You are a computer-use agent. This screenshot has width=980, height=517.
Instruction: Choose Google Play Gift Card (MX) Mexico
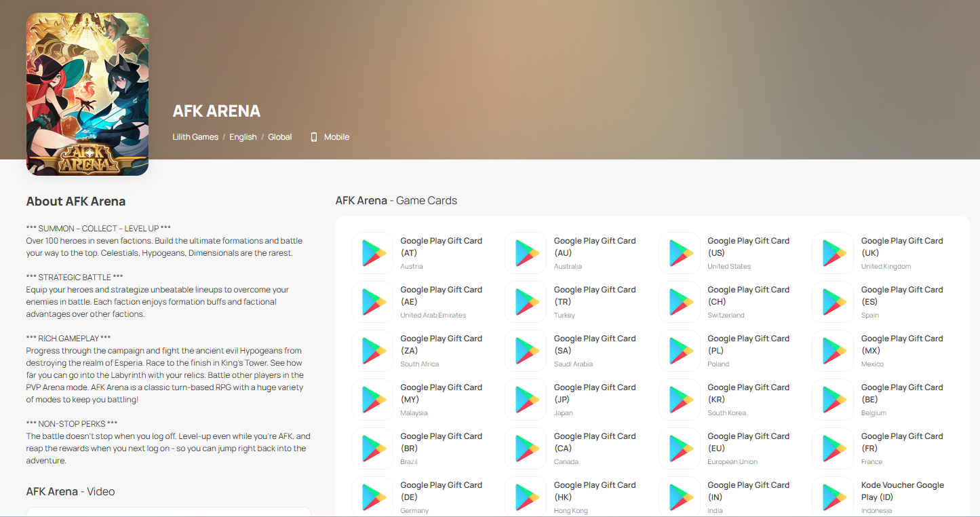click(x=901, y=345)
